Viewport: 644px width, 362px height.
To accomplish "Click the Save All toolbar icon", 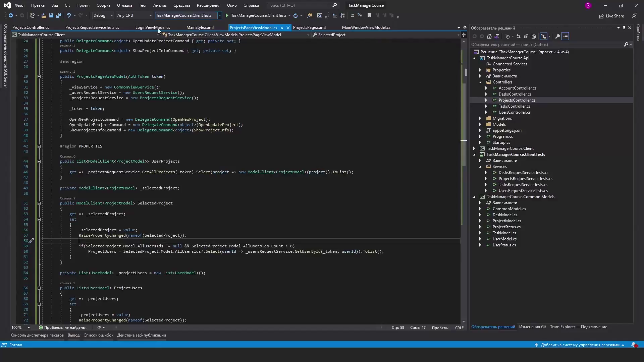I will pyautogui.click(x=58, y=15).
